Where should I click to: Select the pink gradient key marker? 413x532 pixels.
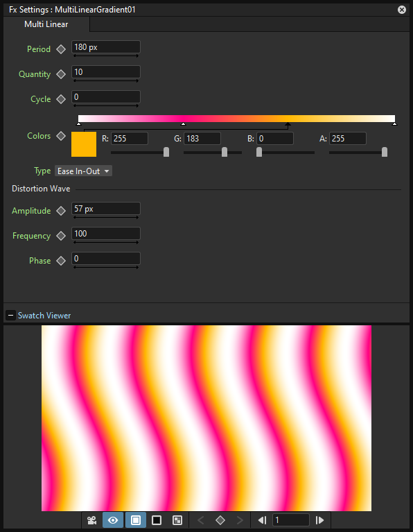tap(184, 124)
